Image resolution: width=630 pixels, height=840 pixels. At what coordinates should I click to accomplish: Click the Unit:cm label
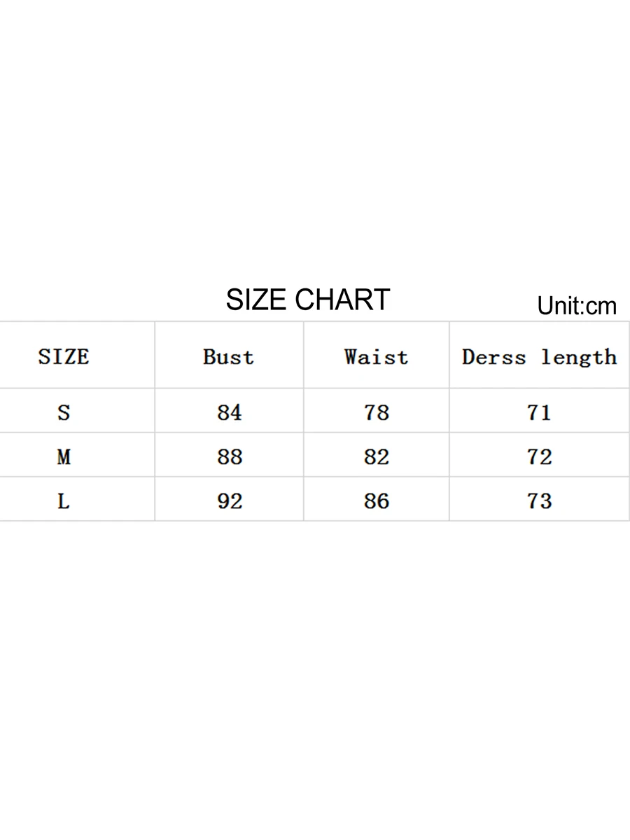[x=577, y=306]
